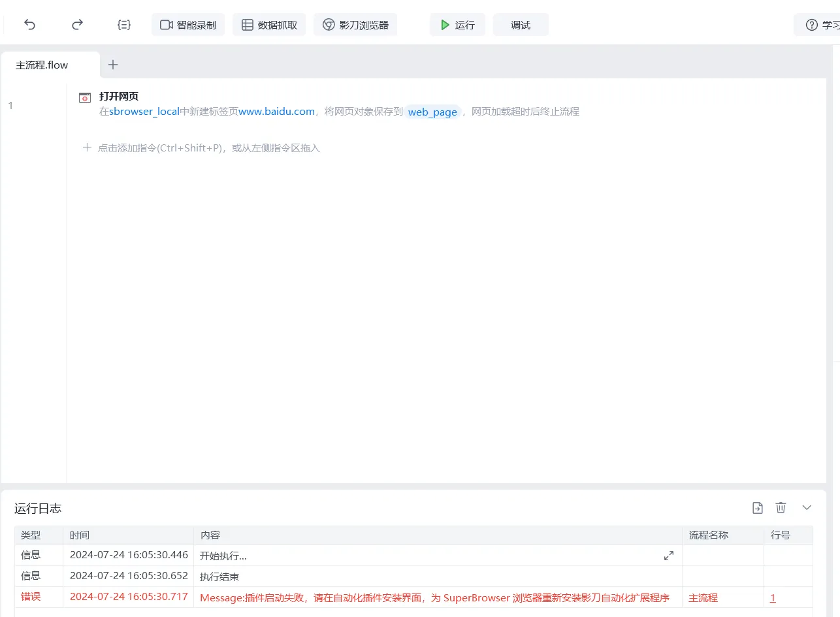The image size is (840, 617).
Task: Click the 点击添加指令 add instruction placeholder
Action: pyautogui.click(x=202, y=148)
